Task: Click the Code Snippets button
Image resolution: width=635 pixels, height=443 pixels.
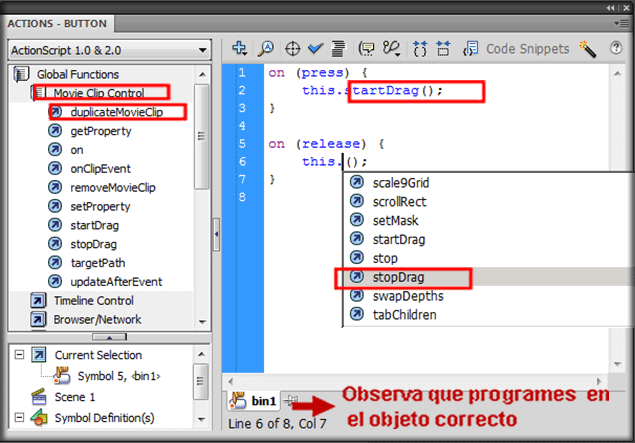Action: [x=527, y=48]
